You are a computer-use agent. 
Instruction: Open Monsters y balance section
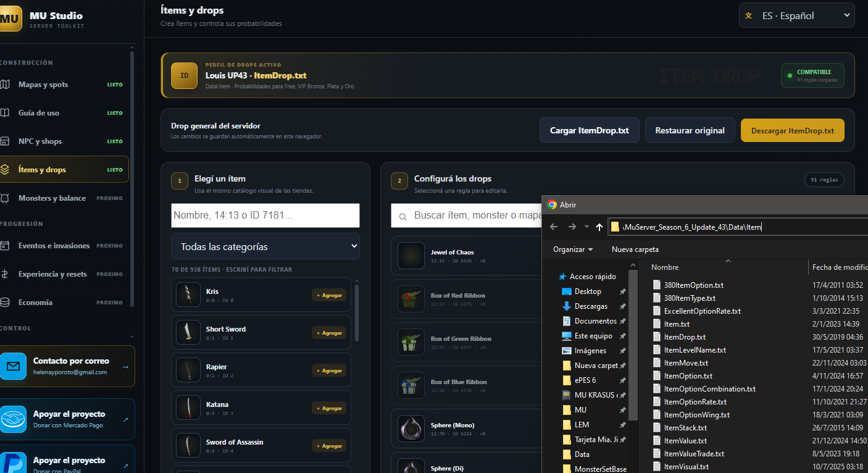click(x=64, y=198)
